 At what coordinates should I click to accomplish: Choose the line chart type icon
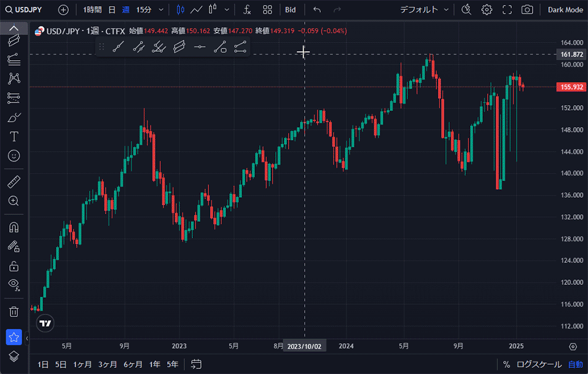(196, 10)
